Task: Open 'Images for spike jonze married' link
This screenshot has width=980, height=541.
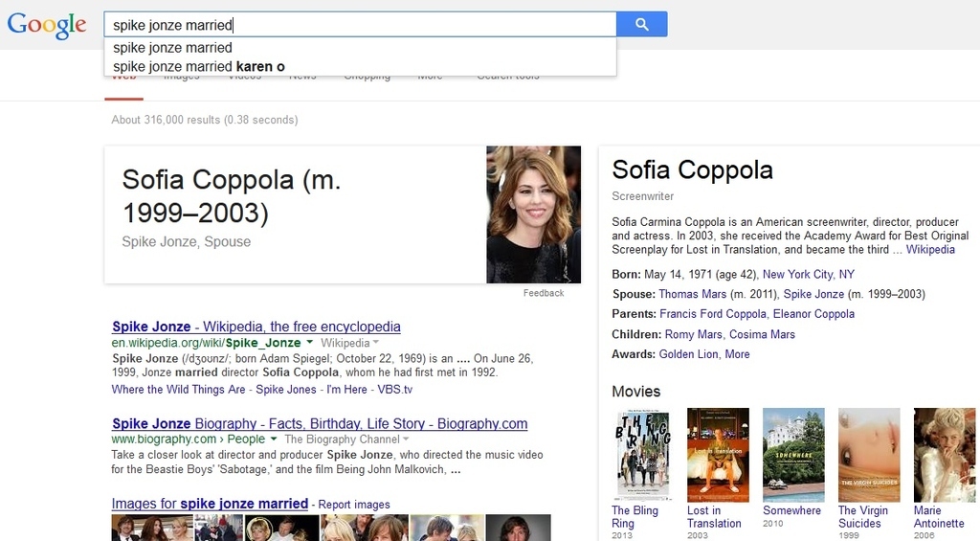Action: pos(210,504)
